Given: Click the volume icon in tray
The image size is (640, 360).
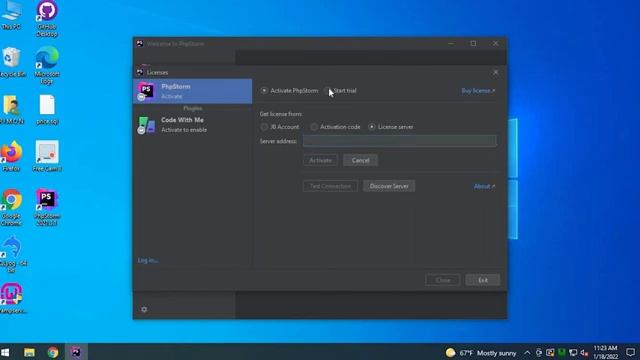Looking at the screenshot, I should point(584,353).
